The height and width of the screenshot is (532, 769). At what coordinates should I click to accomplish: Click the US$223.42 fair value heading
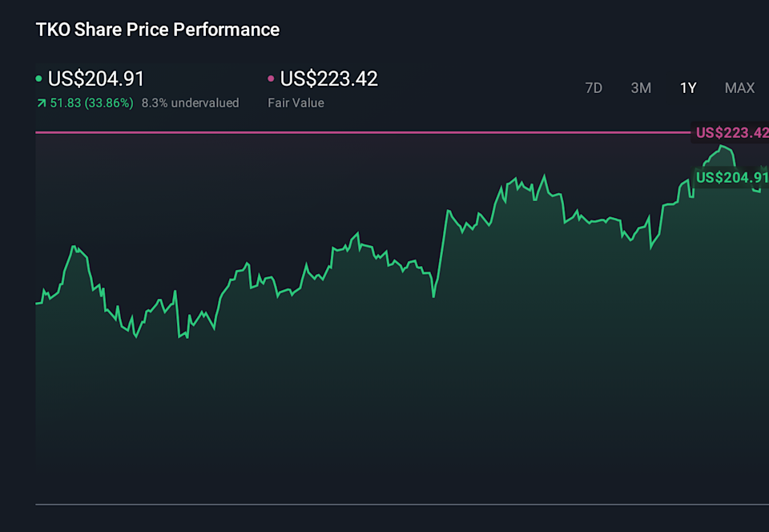tap(328, 79)
